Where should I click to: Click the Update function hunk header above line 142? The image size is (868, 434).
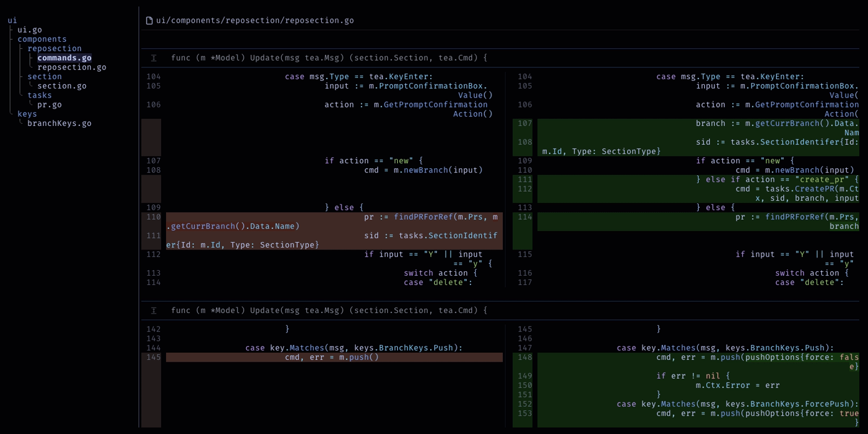(x=329, y=311)
